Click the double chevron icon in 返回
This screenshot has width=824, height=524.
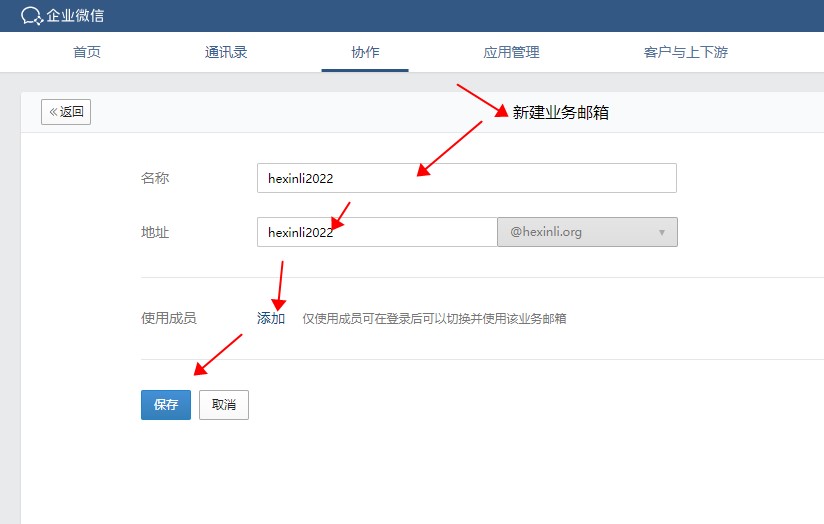53,112
